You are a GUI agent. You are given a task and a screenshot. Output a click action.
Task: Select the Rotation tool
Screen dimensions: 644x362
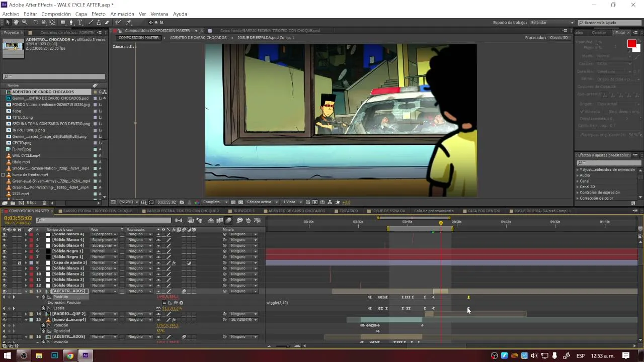coord(35,22)
